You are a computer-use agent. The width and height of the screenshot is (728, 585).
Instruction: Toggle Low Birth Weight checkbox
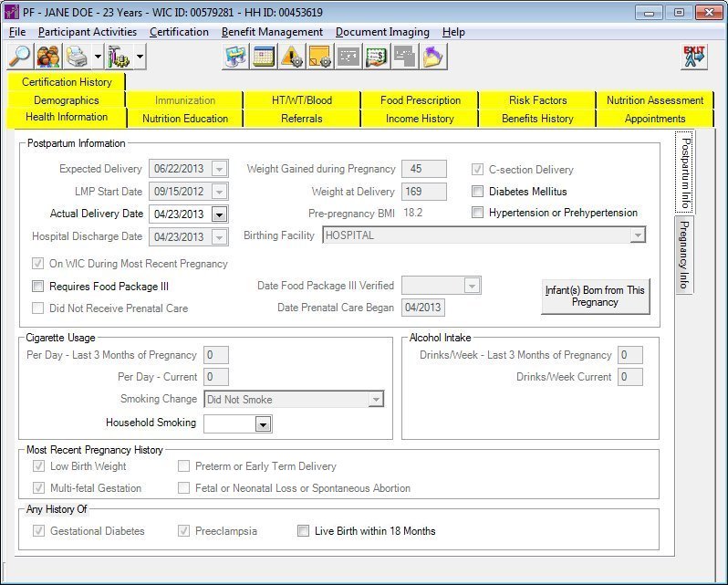coord(38,465)
